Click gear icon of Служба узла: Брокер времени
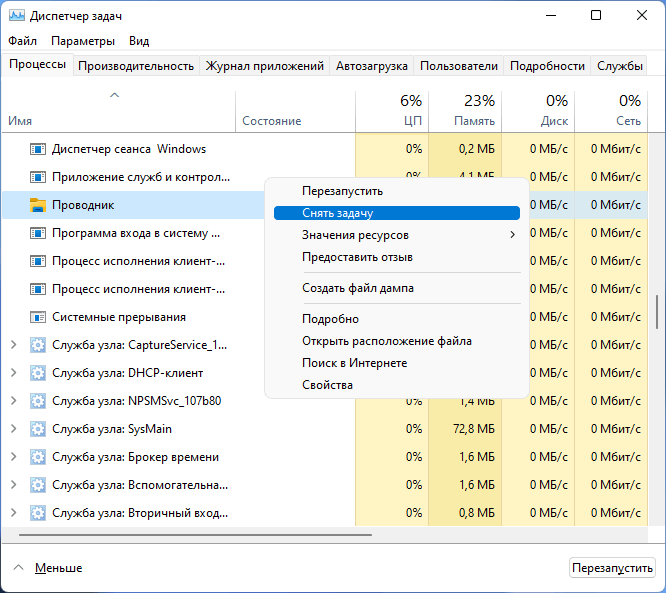This screenshot has height=593, width=666. coord(38,457)
